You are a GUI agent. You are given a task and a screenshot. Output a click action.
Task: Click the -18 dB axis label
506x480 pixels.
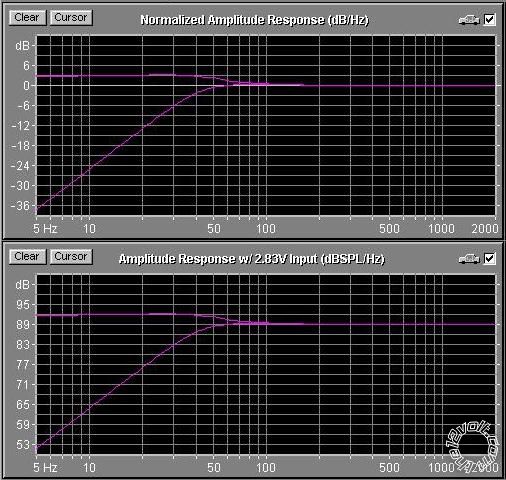20,146
